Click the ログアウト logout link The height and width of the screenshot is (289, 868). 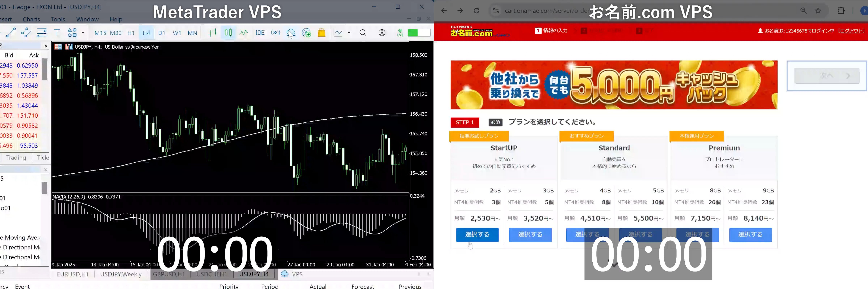pyautogui.click(x=852, y=31)
